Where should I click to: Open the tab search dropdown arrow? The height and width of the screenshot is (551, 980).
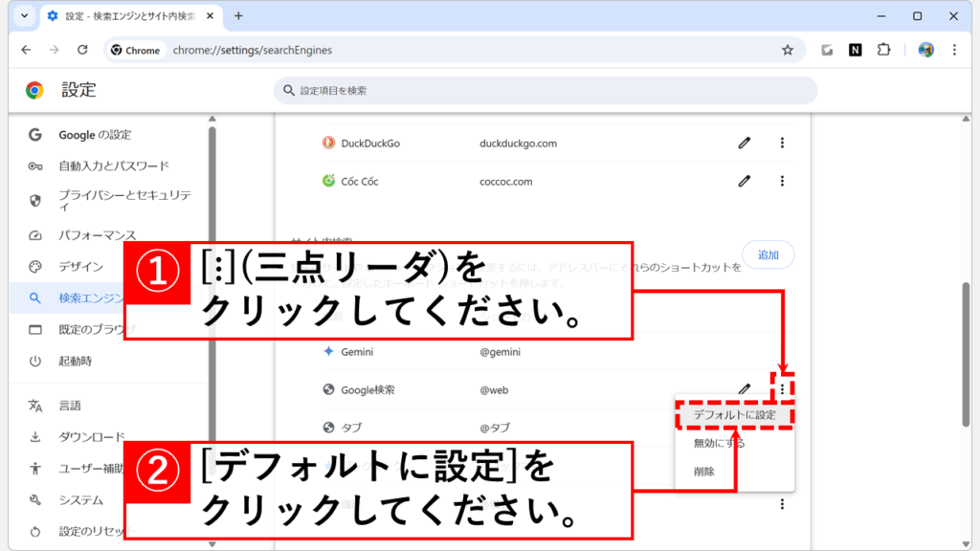point(24,16)
